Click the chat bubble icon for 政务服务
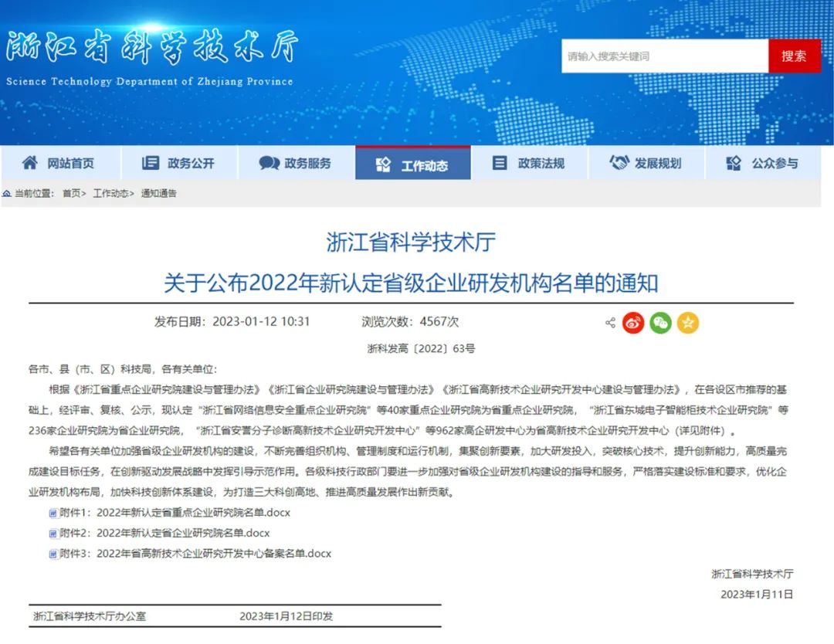Viewport: 834px width, 644px height. [270, 163]
